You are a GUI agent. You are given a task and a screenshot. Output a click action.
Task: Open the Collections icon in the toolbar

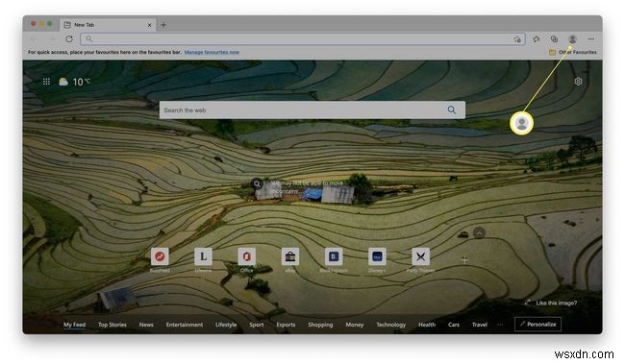(x=554, y=39)
